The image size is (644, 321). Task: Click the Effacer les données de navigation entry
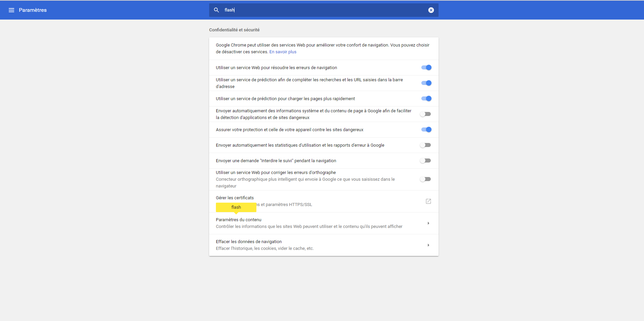point(324,245)
